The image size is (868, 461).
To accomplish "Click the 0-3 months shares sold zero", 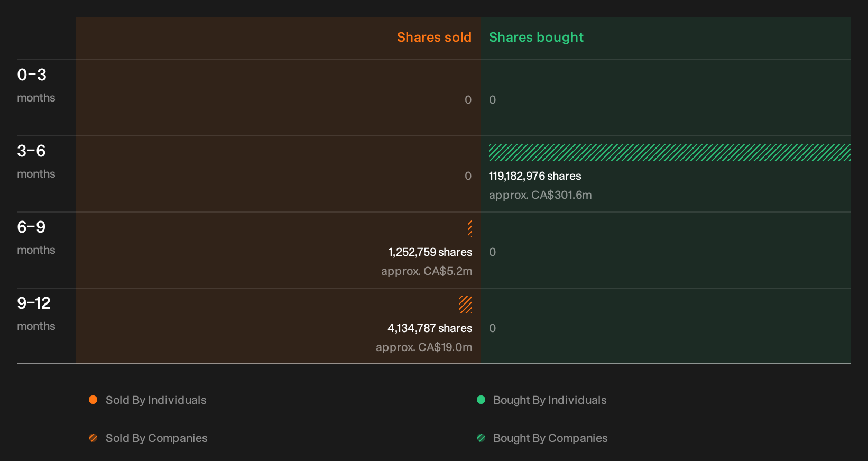I will (x=468, y=100).
